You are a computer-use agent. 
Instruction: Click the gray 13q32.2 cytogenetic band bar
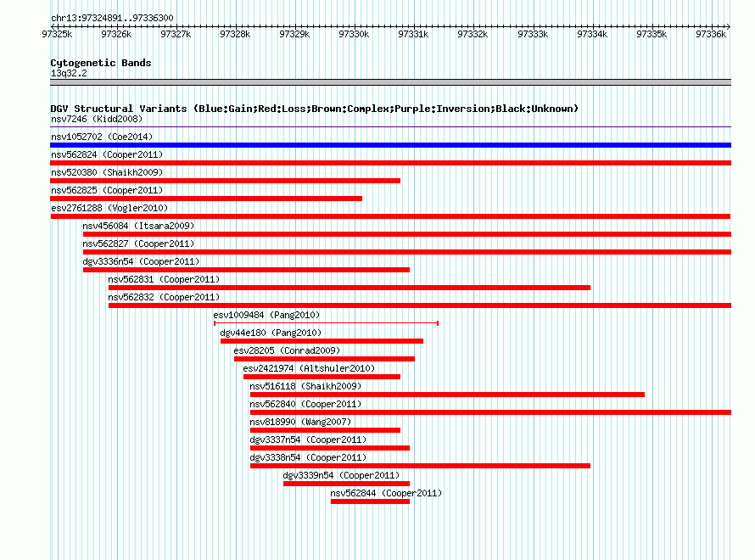(390, 83)
